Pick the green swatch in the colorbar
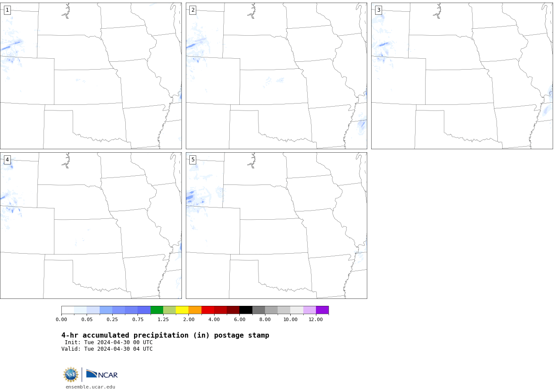This screenshot has width=557, height=392. 157,310
